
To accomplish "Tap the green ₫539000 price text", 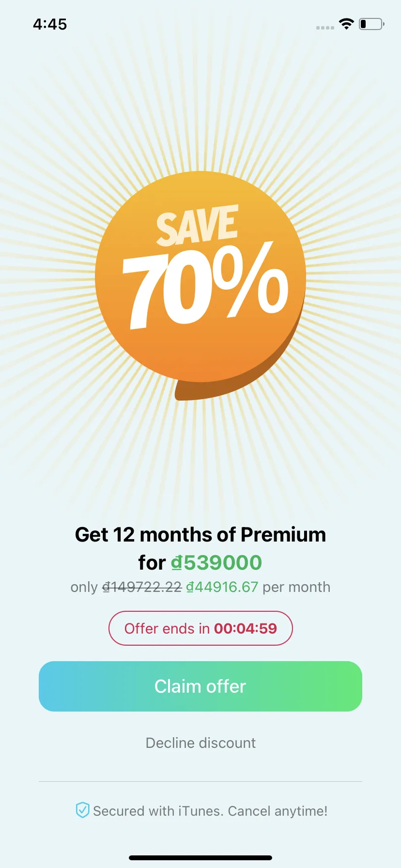I will point(216,562).
